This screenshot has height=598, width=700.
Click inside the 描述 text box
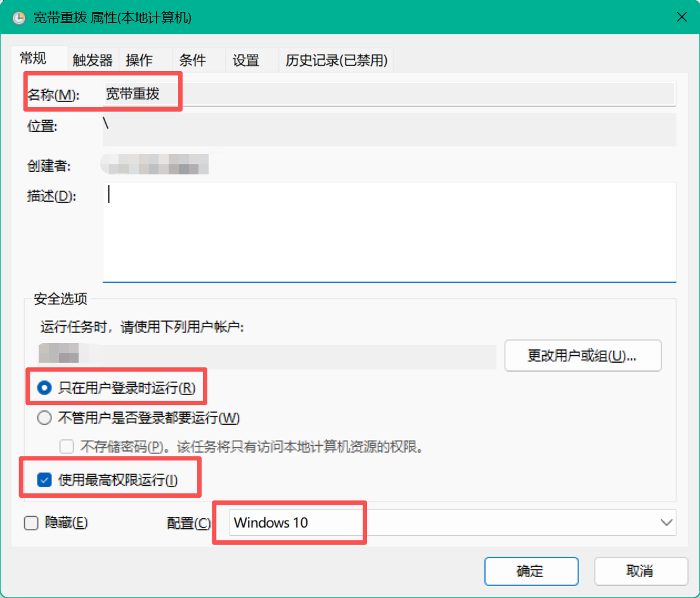(388, 231)
